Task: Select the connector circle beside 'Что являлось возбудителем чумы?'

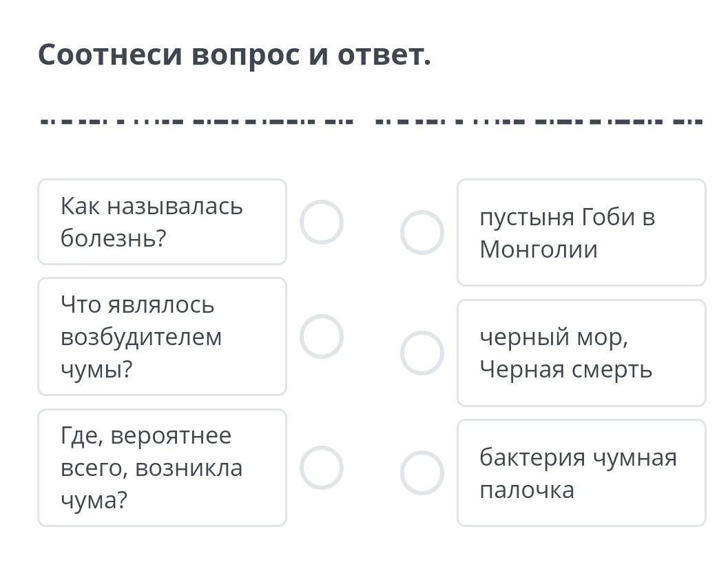Action: click(322, 336)
